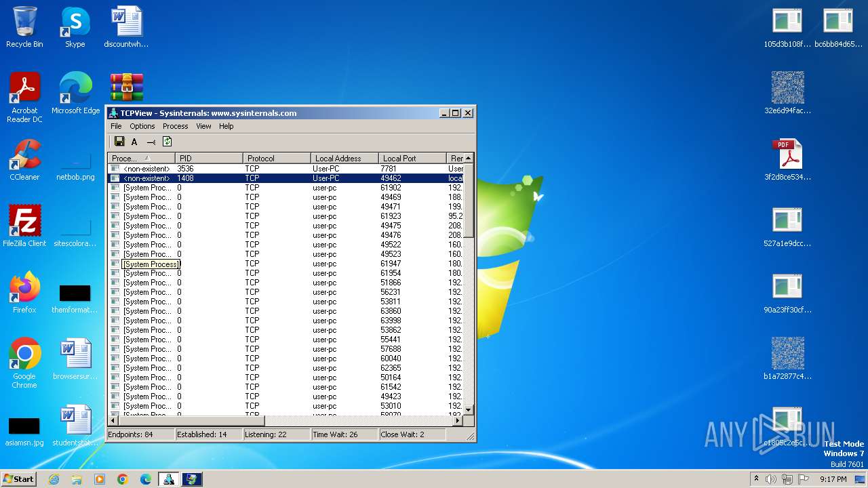Click the scroll up arrow of list
The image size is (868, 488).
(468, 159)
